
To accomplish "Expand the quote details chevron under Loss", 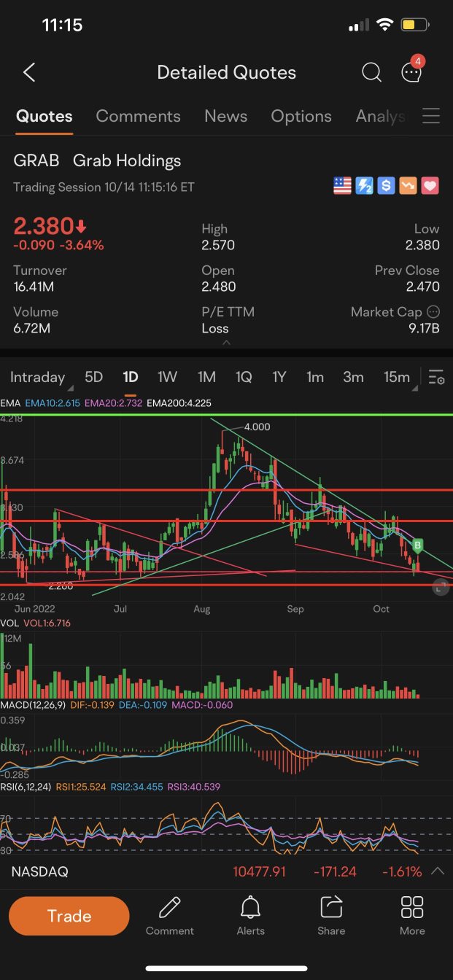I will [226, 342].
